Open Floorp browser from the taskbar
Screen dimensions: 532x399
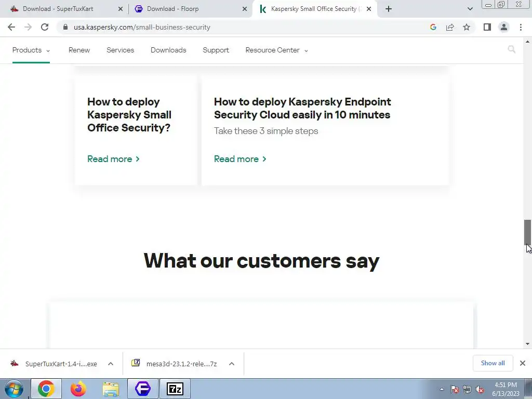click(x=143, y=389)
